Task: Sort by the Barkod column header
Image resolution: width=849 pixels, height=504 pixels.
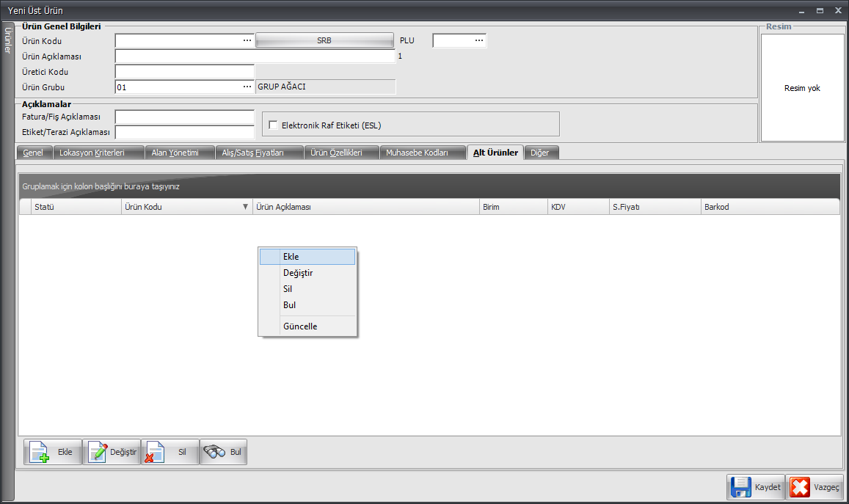Action: [769, 207]
